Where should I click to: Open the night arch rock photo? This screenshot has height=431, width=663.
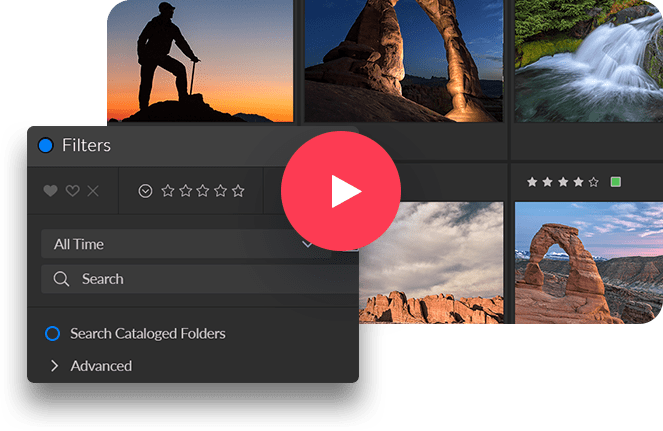(x=404, y=61)
